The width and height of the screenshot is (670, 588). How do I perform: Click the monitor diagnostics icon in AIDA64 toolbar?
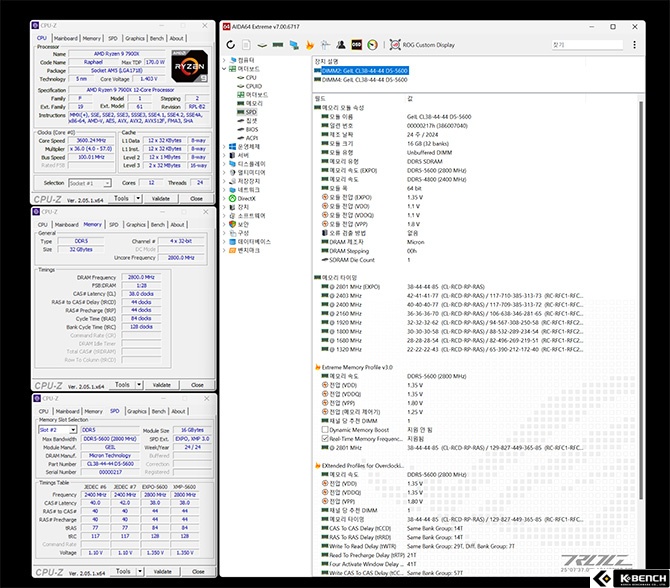tap(294, 45)
